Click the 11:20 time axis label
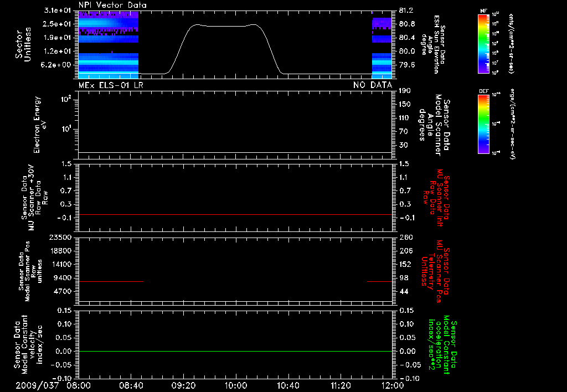The image size is (567, 392). coord(341,385)
